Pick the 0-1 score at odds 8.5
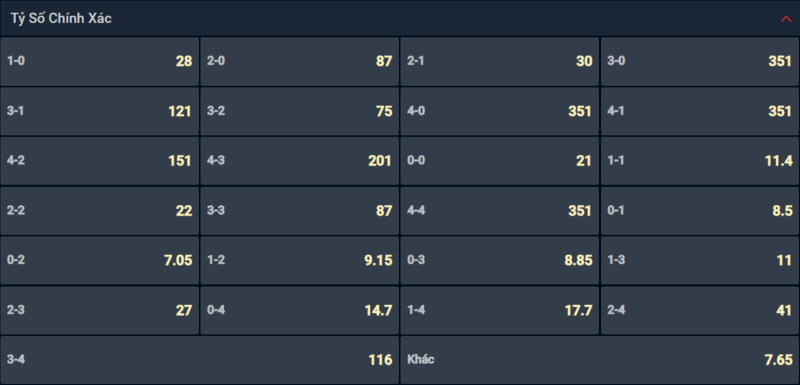The width and height of the screenshot is (800, 385). click(700, 211)
